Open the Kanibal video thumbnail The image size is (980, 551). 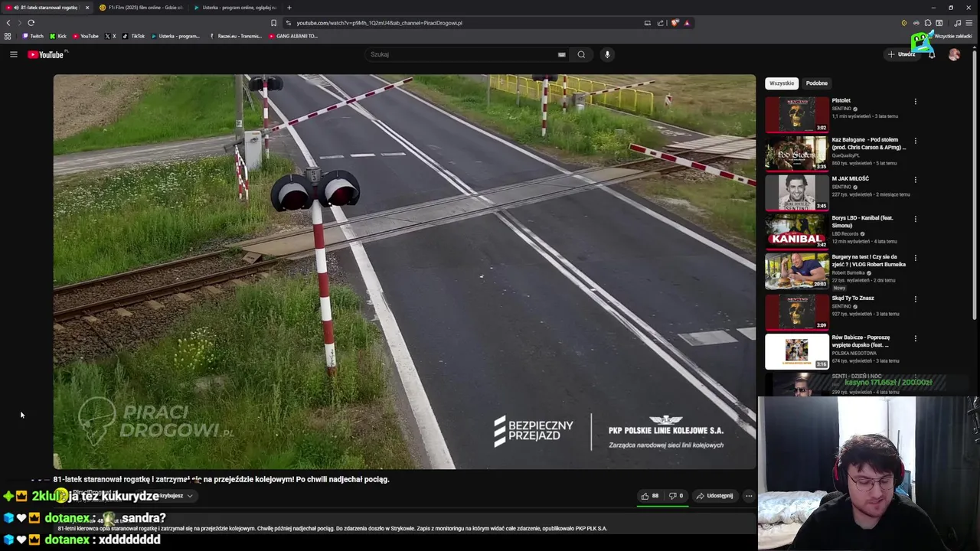pos(796,232)
